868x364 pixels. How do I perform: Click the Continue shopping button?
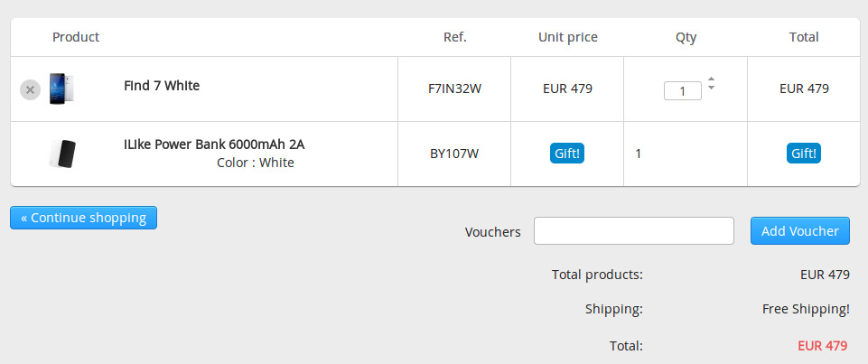(x=83, y=218)
